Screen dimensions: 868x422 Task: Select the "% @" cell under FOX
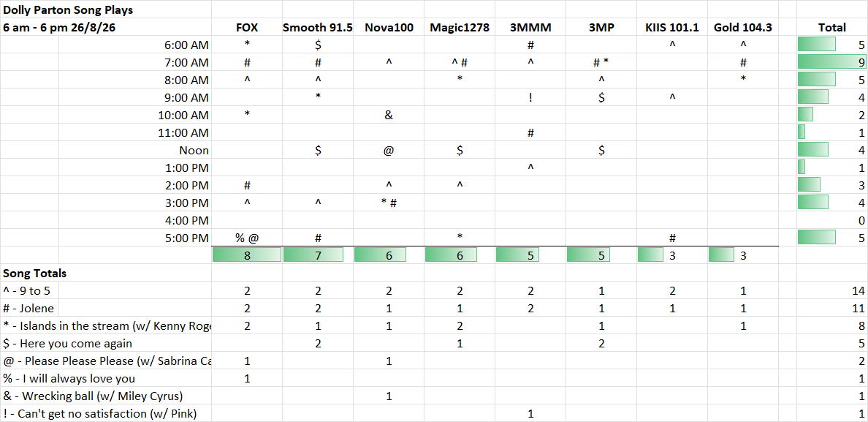[247, 238]
